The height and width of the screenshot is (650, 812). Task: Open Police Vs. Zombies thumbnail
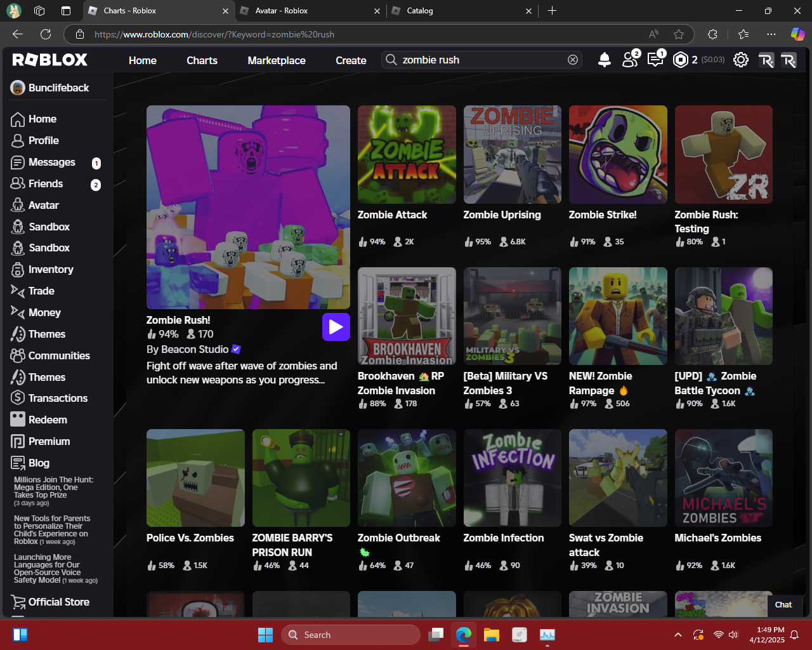coord(195,478)
